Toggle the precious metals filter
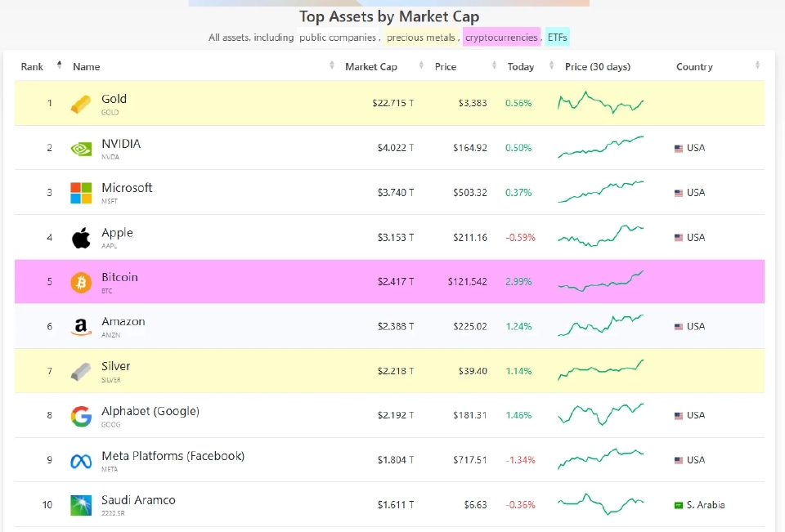This screenshot has width=785, height=532. coord(420,37)
